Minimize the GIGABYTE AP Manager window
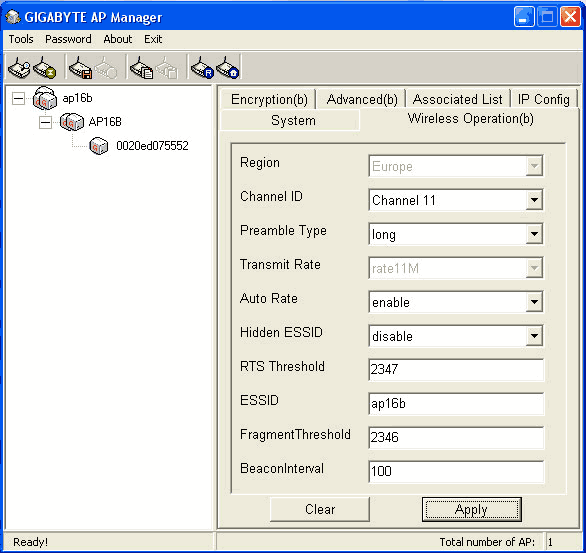 (x=524, y=17)
